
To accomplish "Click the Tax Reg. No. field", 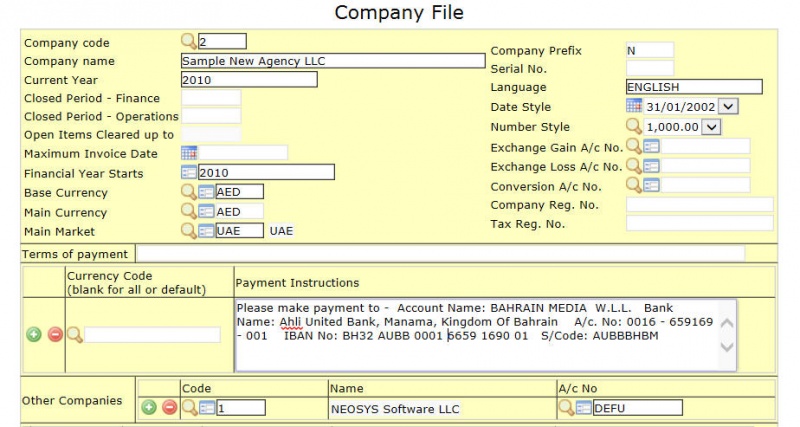I will click(700, 223).
